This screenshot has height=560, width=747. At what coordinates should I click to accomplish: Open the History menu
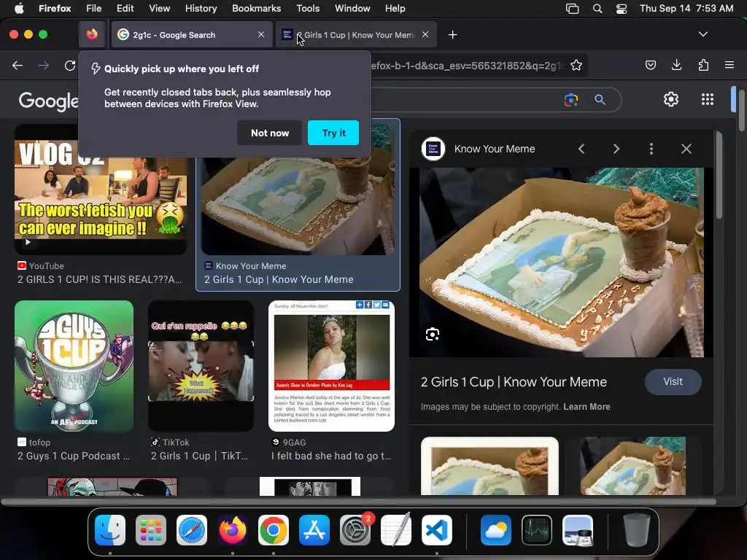click(201, 9)
